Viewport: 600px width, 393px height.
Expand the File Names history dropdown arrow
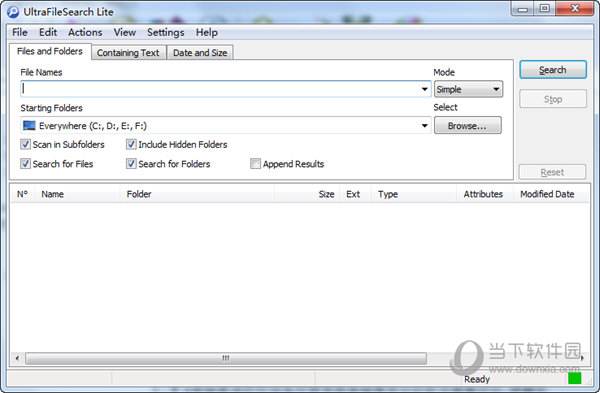coord(424,89)
